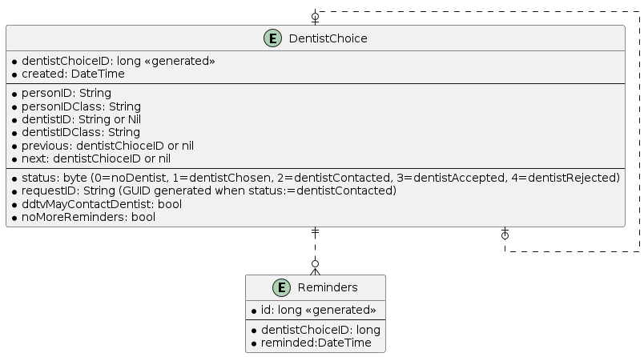Click the zero-or-one marker atop DentistChoice
Viewport: 644px width, 357px height.
click(316, 18)
